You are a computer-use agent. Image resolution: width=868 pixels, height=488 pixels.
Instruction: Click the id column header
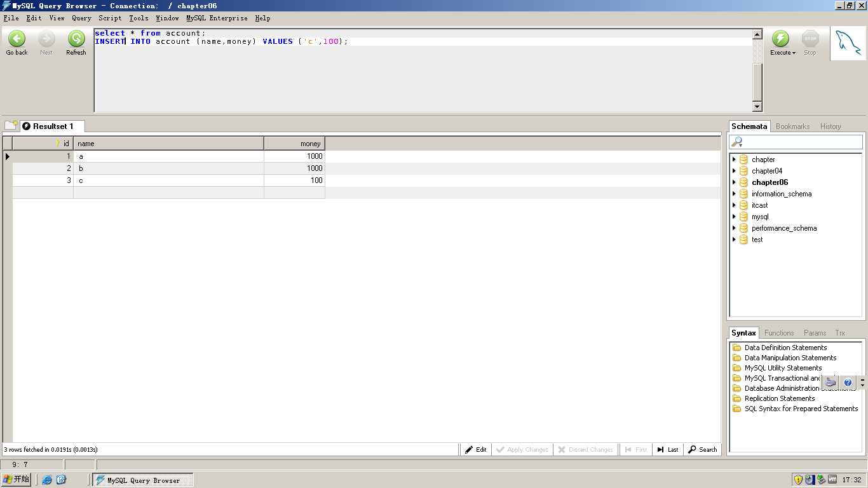(x=43, y=144)
